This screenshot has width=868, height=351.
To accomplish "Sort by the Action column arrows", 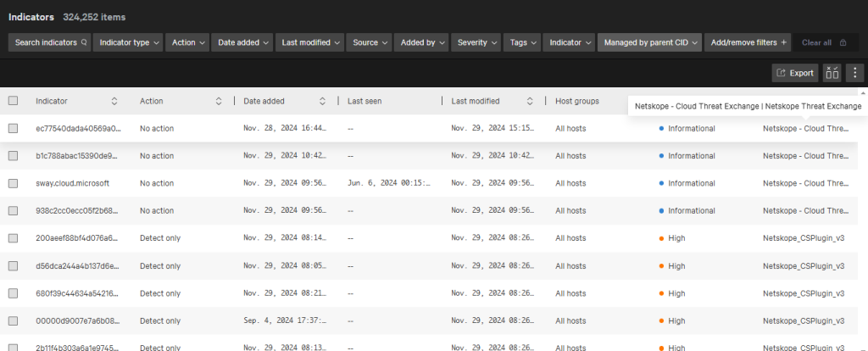I will coord(219,101).
